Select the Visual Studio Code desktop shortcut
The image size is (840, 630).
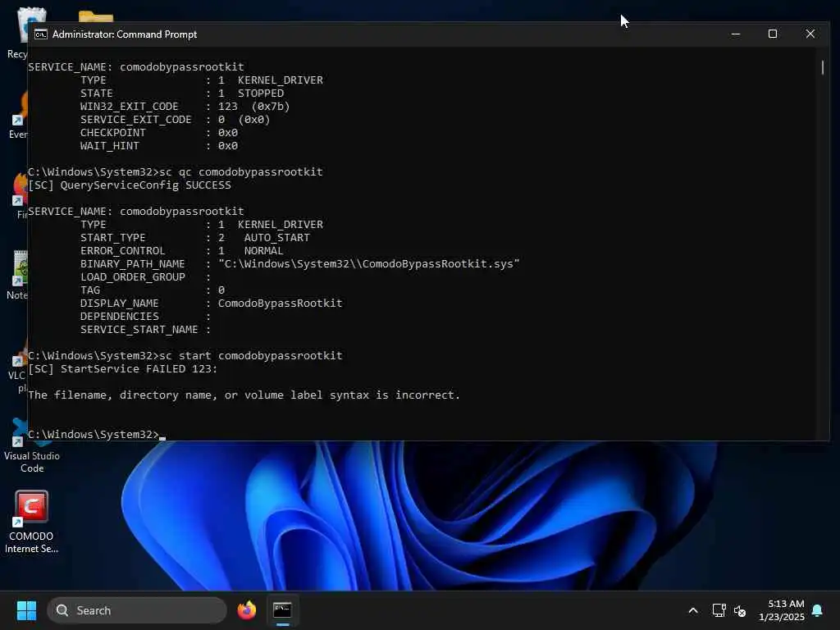pyautogui.click(x=32, y=446)
